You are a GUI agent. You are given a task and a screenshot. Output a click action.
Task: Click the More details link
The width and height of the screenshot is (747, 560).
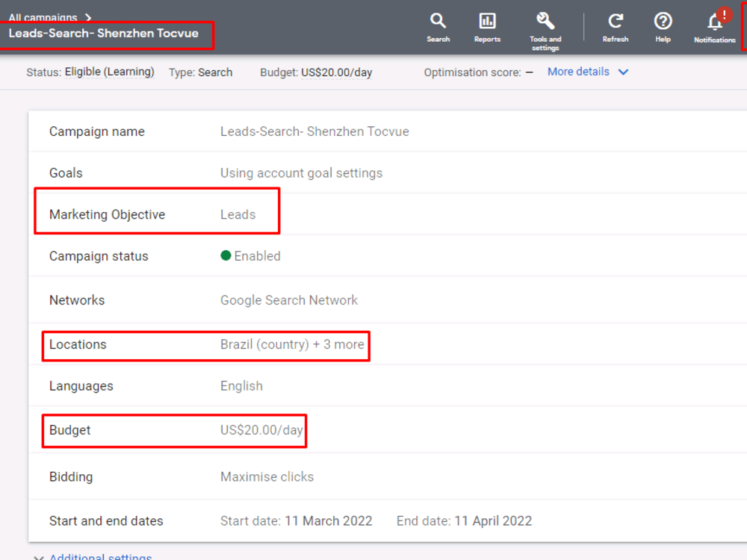click(x=578, y=72)
